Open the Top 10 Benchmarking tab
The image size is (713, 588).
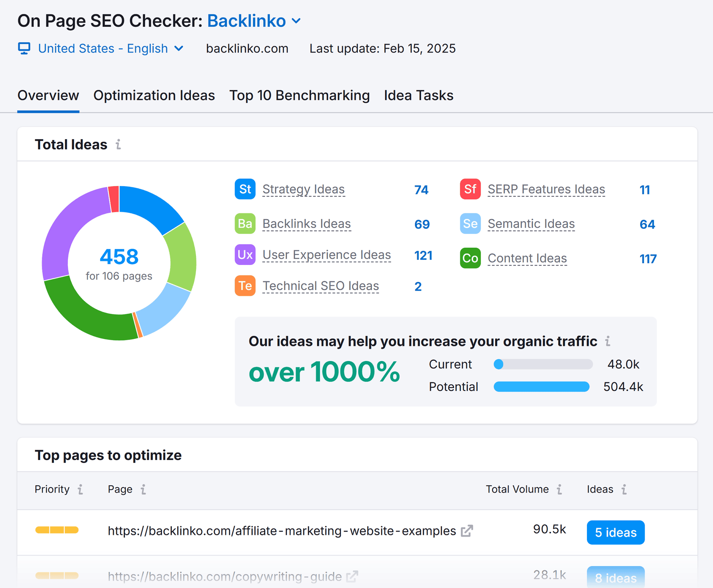coord(299,95)
